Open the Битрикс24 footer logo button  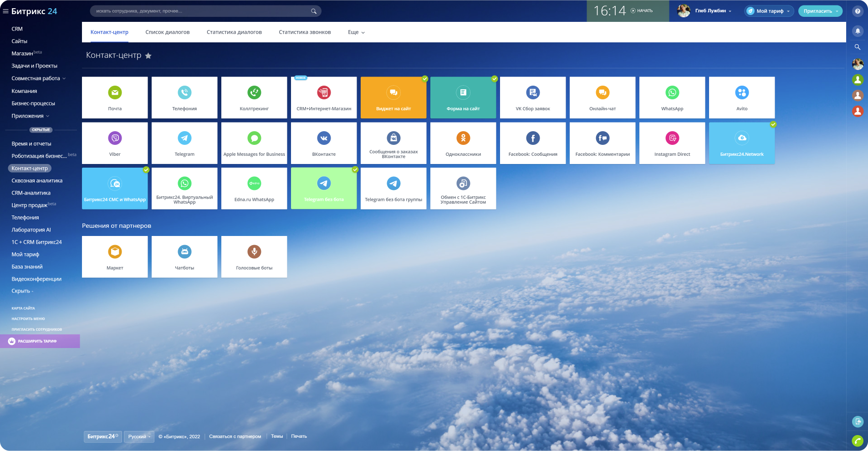(x=102, y=436)
